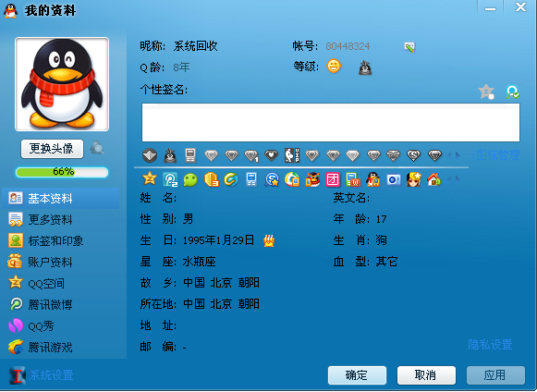This screenshot has width=537, height=392.
Task: Click the blue search icon with a star
Action: tap(272, 179)
